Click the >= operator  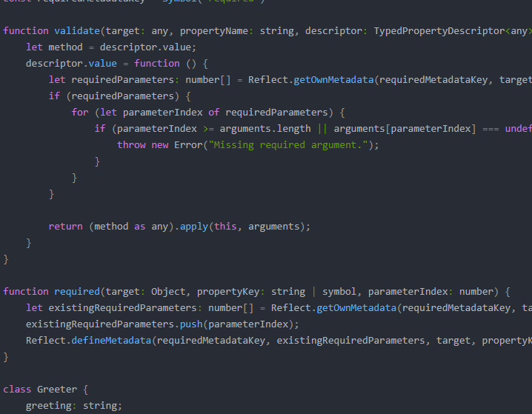[208, 129]
